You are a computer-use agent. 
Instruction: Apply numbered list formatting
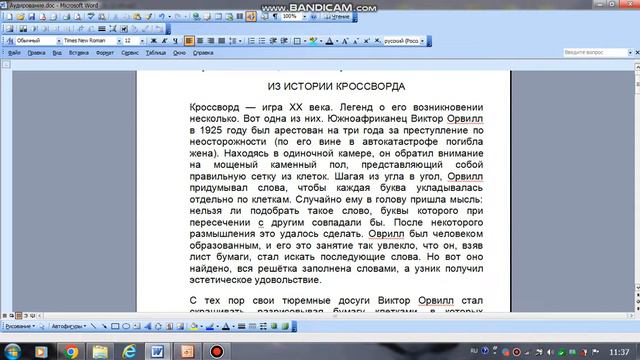click(x=251, y=41)
